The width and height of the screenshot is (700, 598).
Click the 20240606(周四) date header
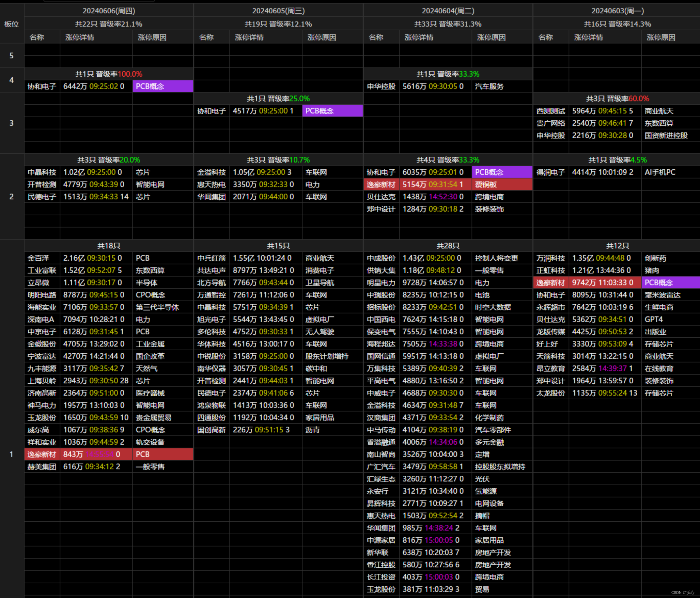pyautogui.click(x=109, y=11)
